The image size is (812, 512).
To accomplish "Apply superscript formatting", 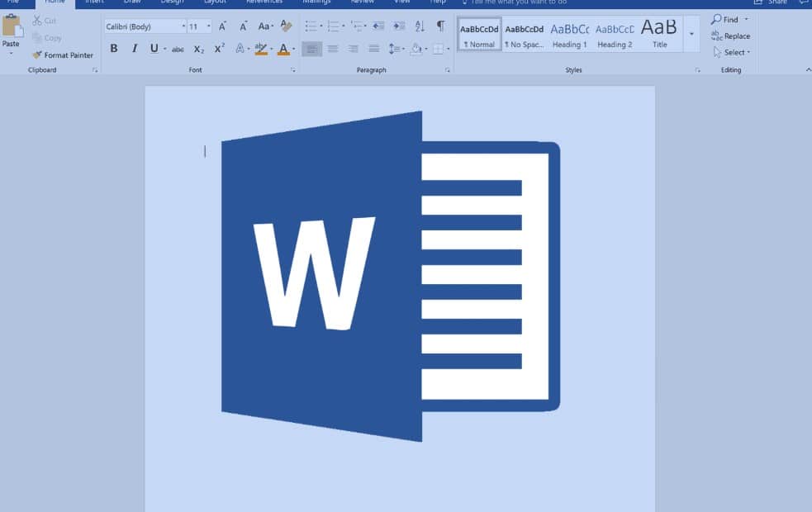I will point(219,50).
